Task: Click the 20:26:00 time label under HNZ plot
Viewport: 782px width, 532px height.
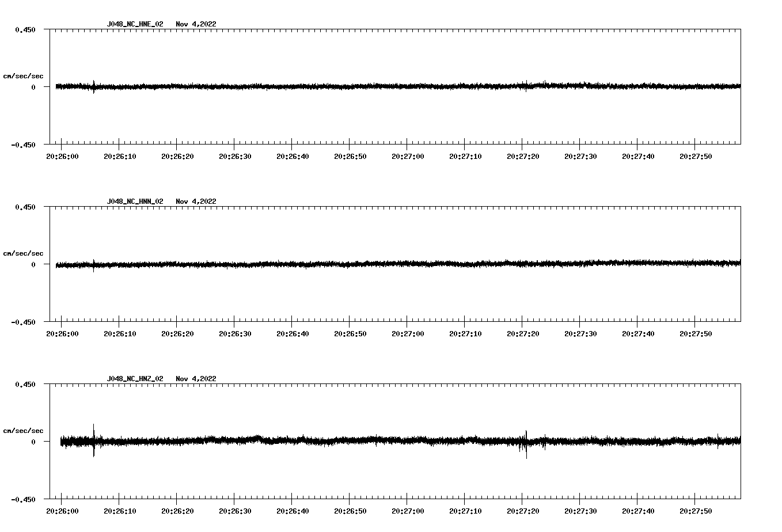Action: (62, 511)
